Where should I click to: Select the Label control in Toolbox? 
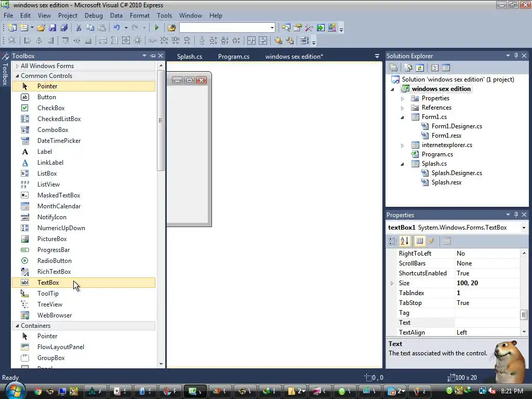[x=84, y=152]
